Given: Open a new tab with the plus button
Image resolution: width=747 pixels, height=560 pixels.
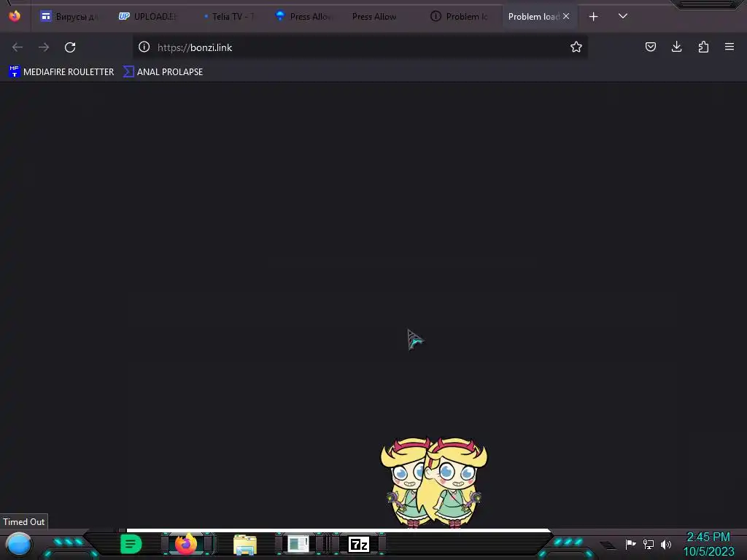Looking at the screenshot, I should pyautogui.click(x=593, y=17).
